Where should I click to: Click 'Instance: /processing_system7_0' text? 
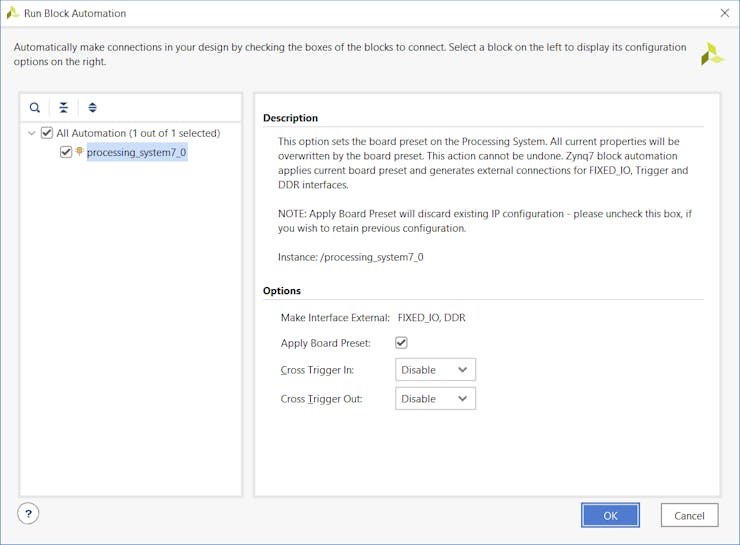pyautogui.click(x=351, y=257)
